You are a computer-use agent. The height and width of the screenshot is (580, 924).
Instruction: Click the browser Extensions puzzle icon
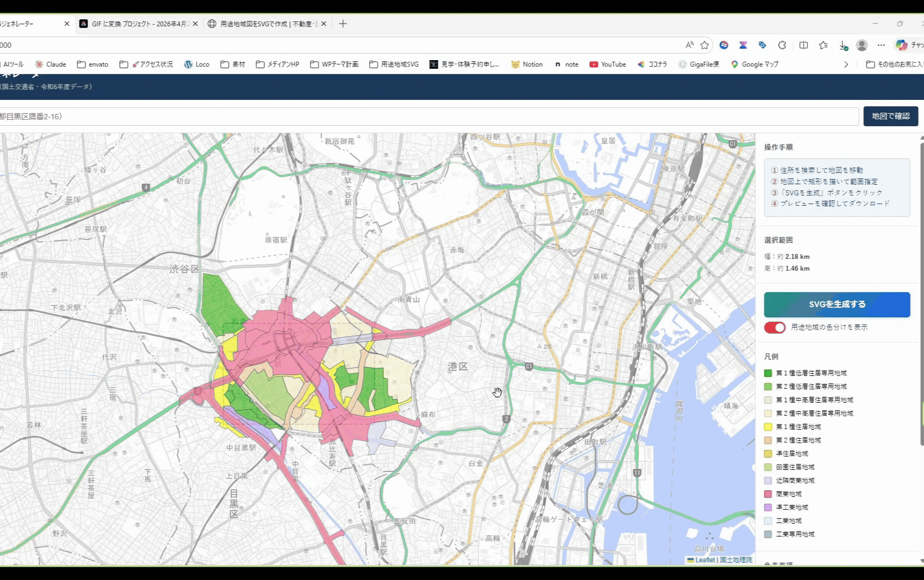pos(782,45)
